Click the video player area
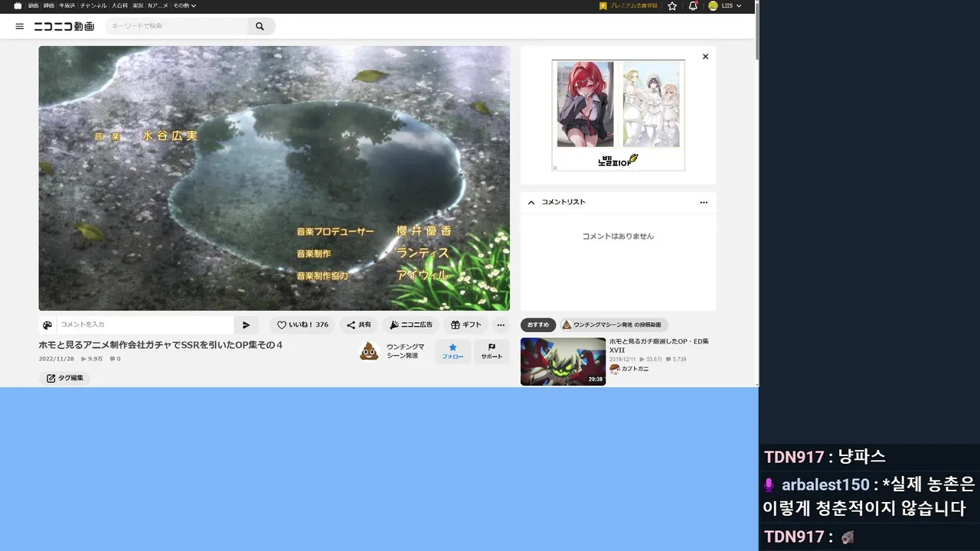This screenshot has width=980, height=551. point(274,178)
